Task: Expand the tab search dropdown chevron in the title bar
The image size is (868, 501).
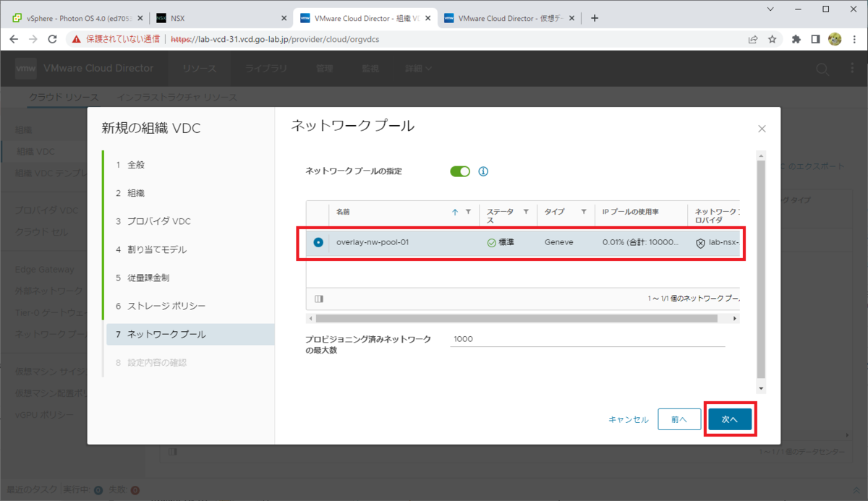Action: click(x=769, y=9)
